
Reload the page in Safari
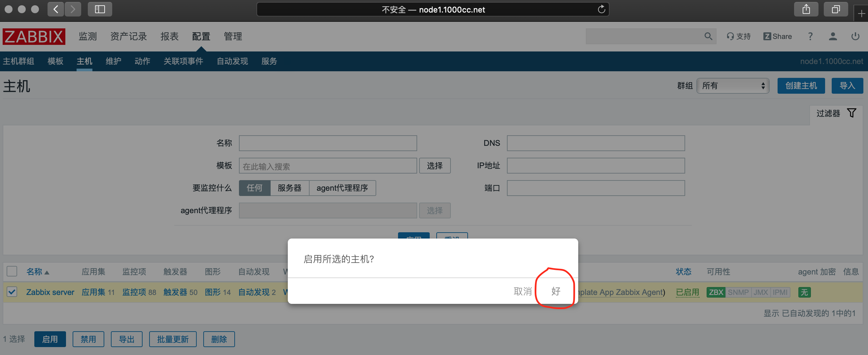pyautogui.click(x=601, y=10)
